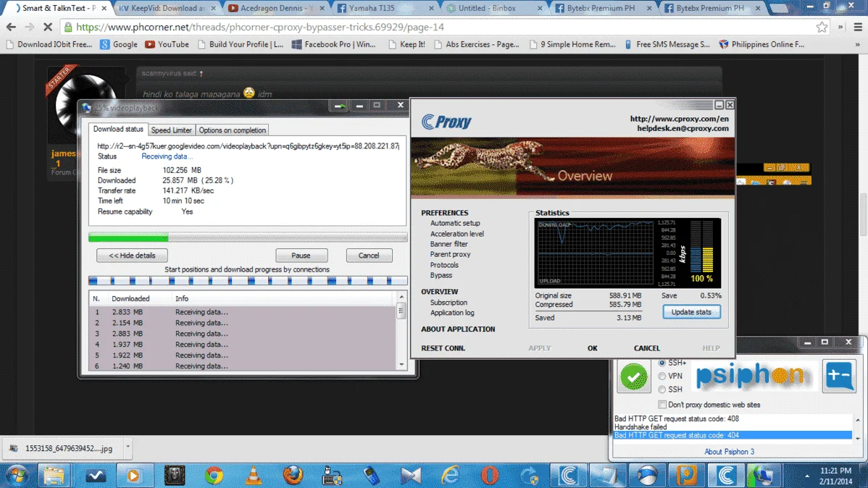Click CANCEL in CProxy window

[x=646, y=348]
